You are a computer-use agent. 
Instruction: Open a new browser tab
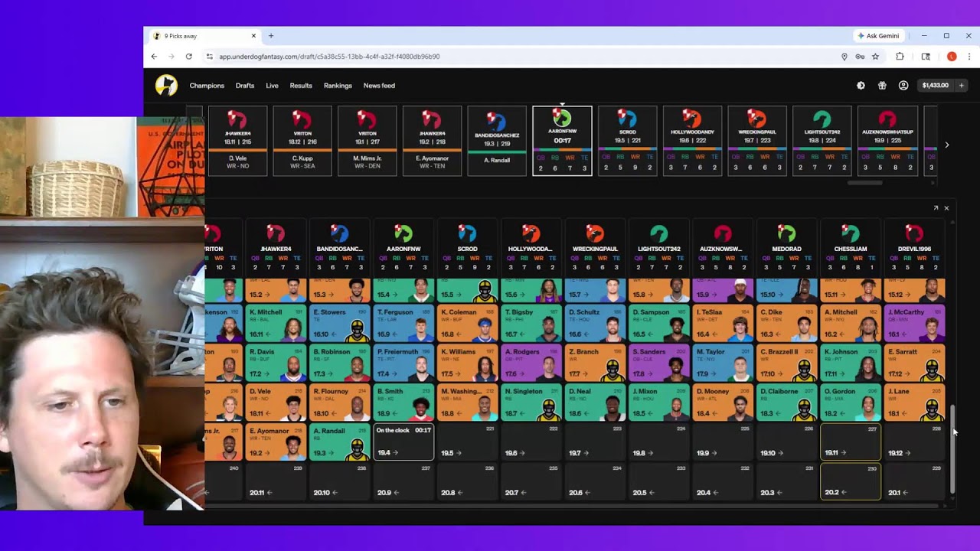coord(271,36)
